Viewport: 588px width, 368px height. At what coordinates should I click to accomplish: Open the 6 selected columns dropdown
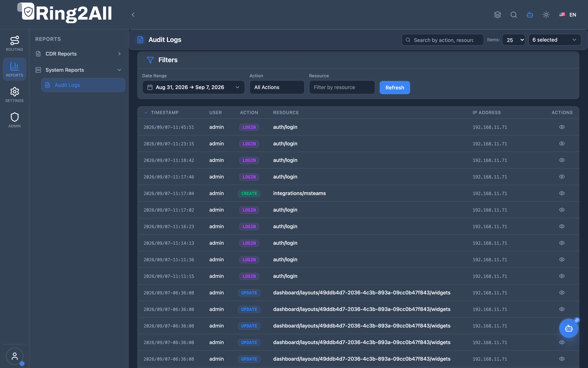[555, 40]
